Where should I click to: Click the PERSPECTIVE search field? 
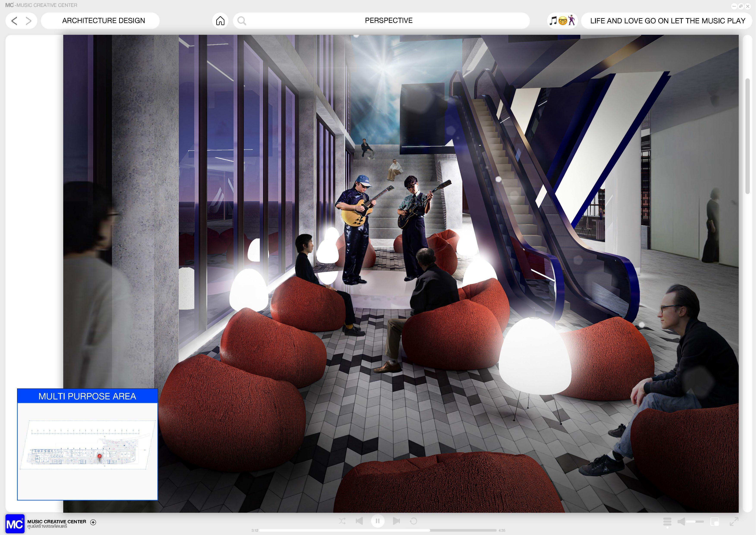tap(388, 21)
